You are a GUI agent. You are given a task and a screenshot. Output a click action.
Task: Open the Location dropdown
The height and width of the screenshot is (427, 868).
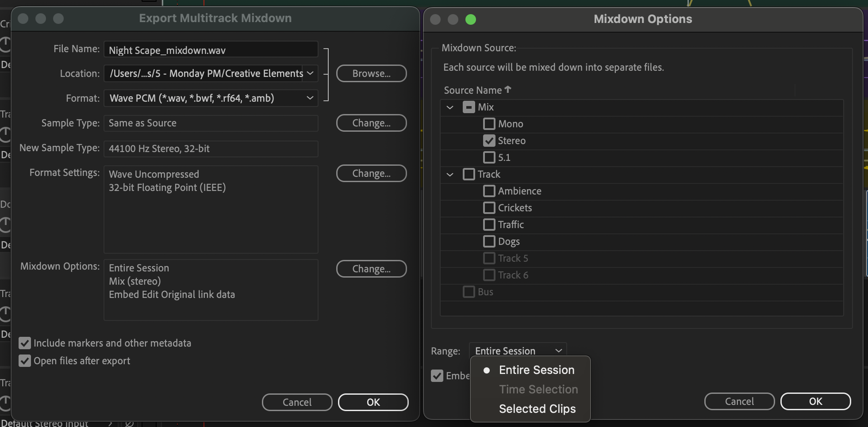point(310,73)
